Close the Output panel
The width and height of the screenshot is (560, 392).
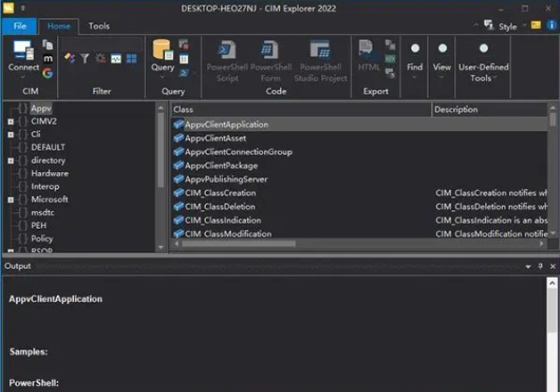click(552, 266)
